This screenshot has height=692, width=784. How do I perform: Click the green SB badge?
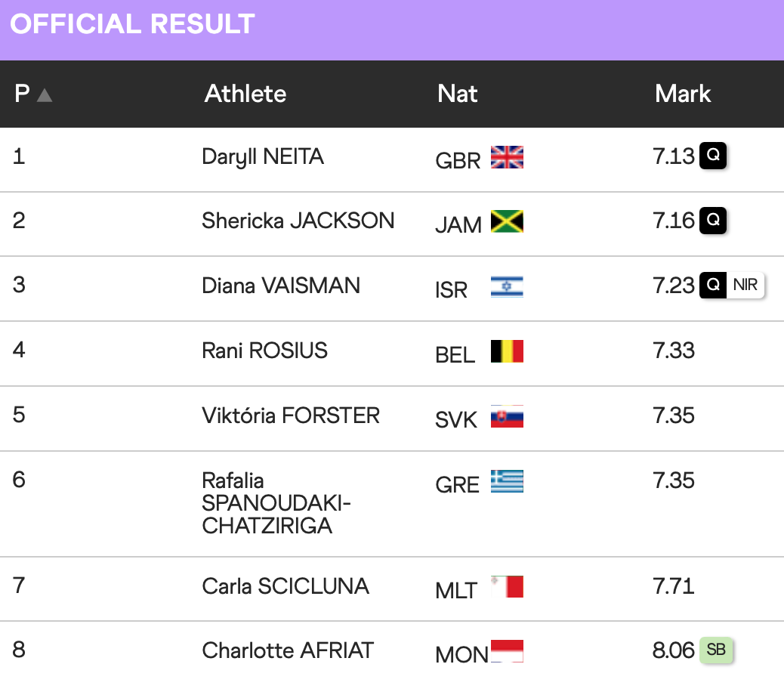(715, 650)
